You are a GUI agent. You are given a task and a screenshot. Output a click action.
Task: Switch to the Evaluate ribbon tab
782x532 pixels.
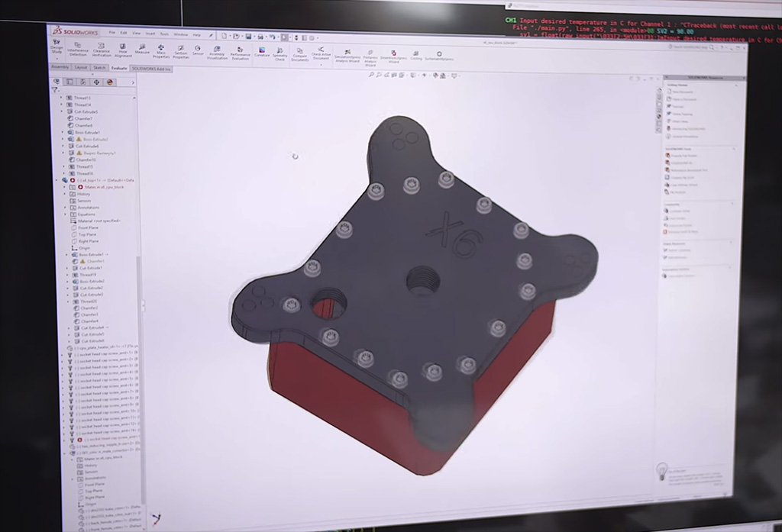coord(119,68)
